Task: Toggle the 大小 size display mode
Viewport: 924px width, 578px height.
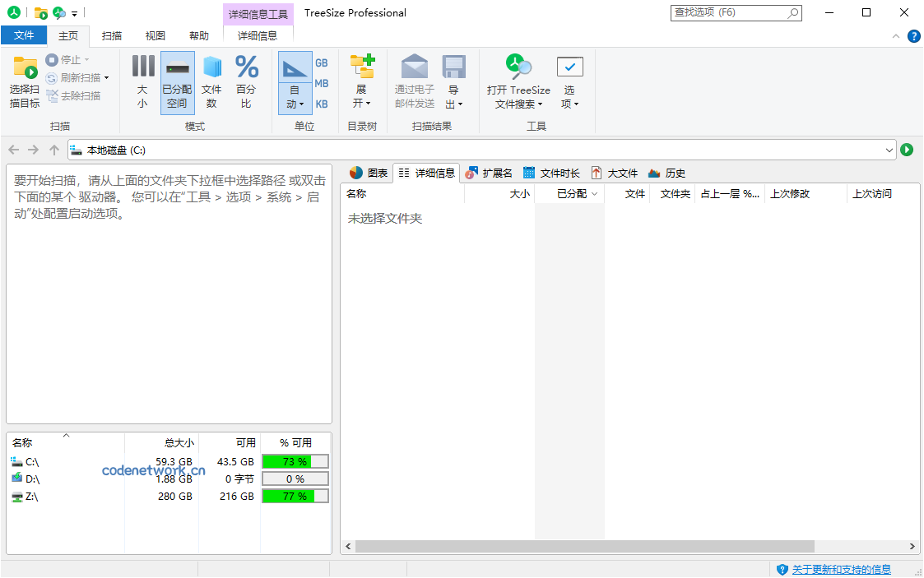Action: 142,81
